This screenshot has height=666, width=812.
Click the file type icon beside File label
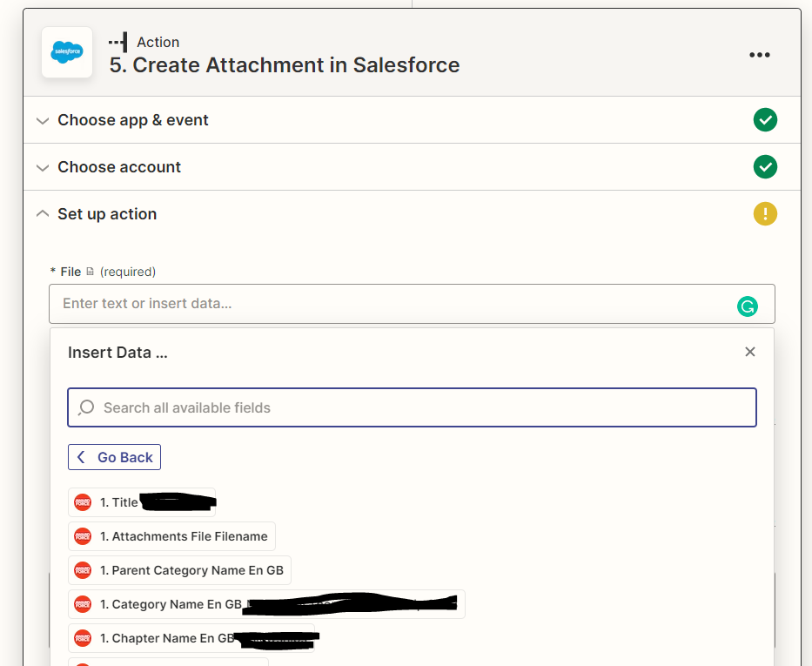pos(91,272)
